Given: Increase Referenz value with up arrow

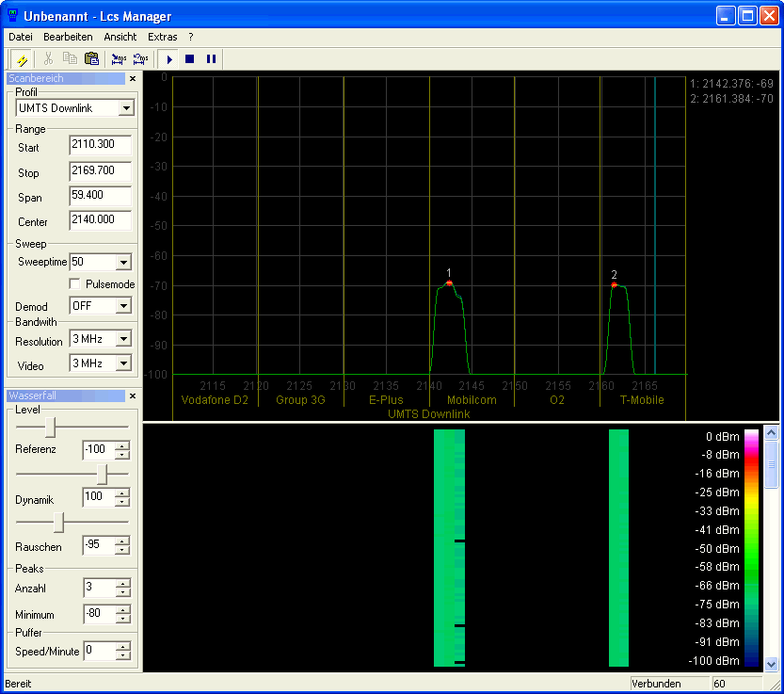Looking at the screenshot, I should (122, 445).
